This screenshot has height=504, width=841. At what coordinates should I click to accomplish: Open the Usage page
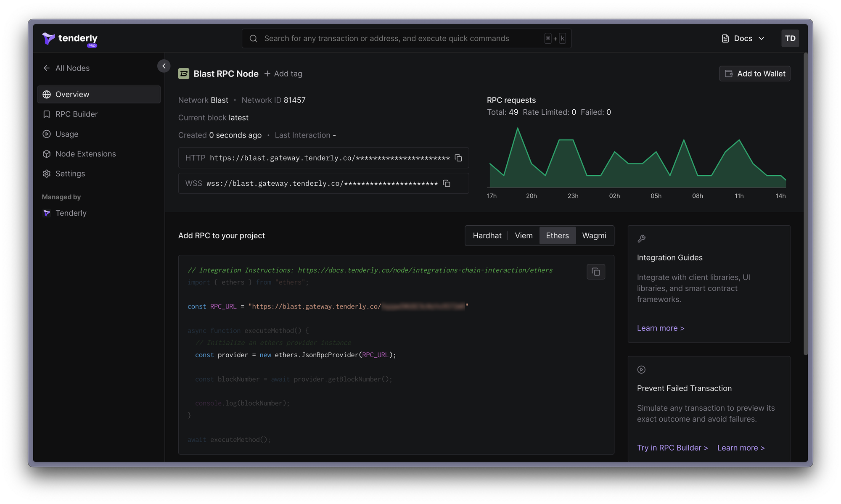pos(66,134)
